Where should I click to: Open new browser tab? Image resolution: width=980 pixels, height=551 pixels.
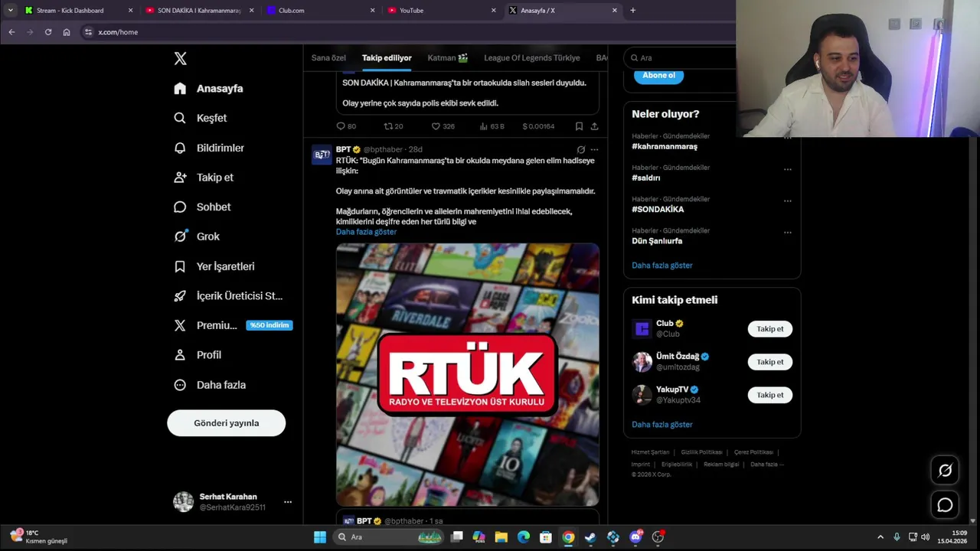click(x=632, y=11)
